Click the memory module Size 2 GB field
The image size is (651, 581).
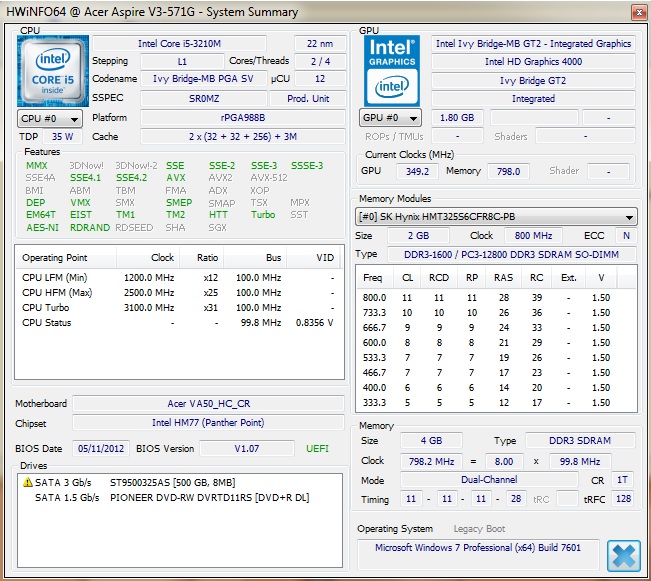click(x=418, y=236)
